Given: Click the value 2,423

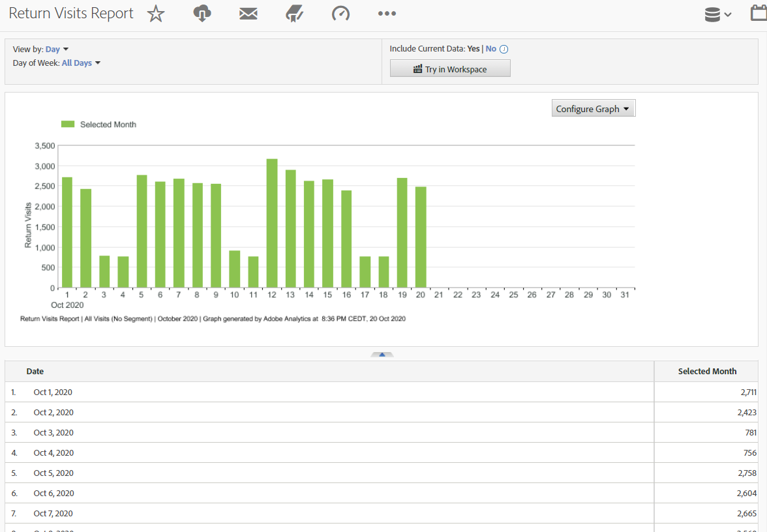Looking at the screenshot, I should coord(747,413).
